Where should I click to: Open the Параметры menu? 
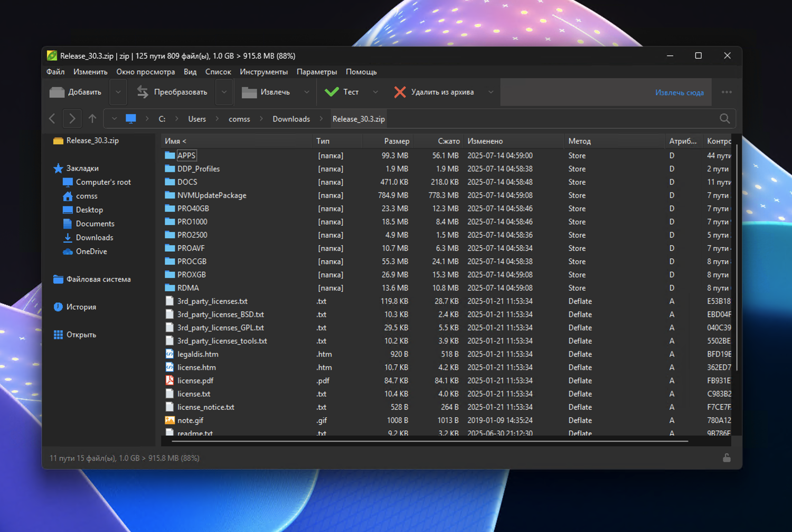[x=316, y=72]
